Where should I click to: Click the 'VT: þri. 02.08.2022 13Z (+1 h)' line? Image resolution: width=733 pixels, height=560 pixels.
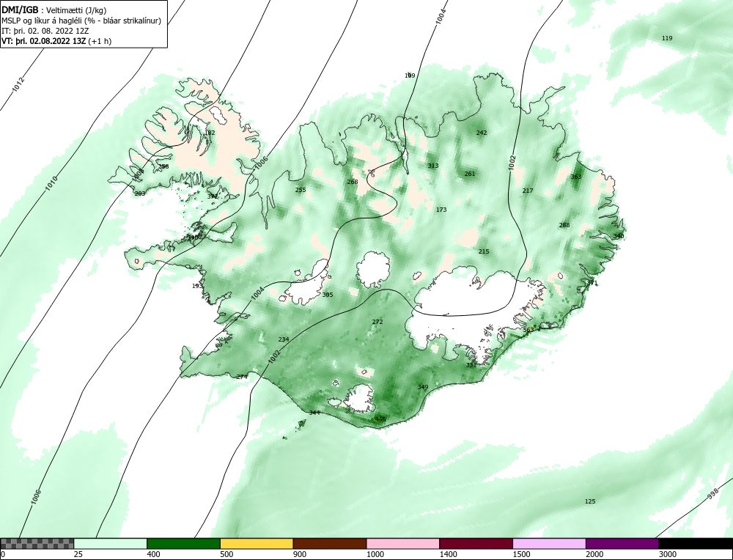coord(56,41)
